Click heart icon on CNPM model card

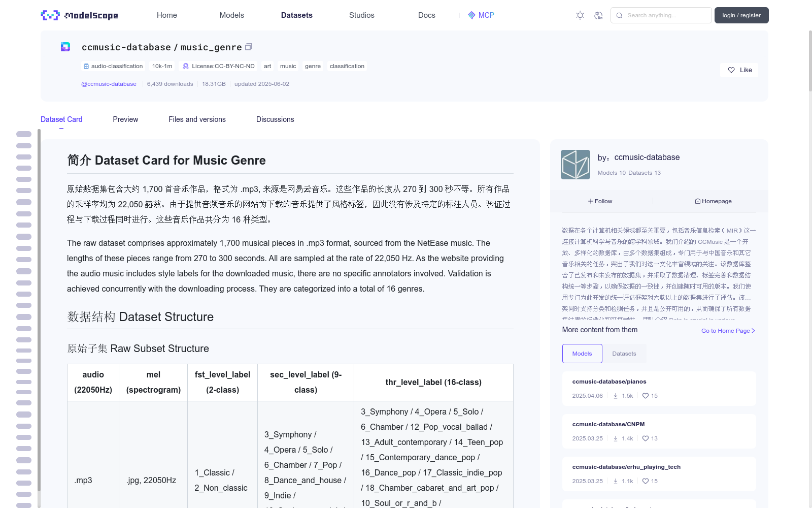click(x=646, y=438)
